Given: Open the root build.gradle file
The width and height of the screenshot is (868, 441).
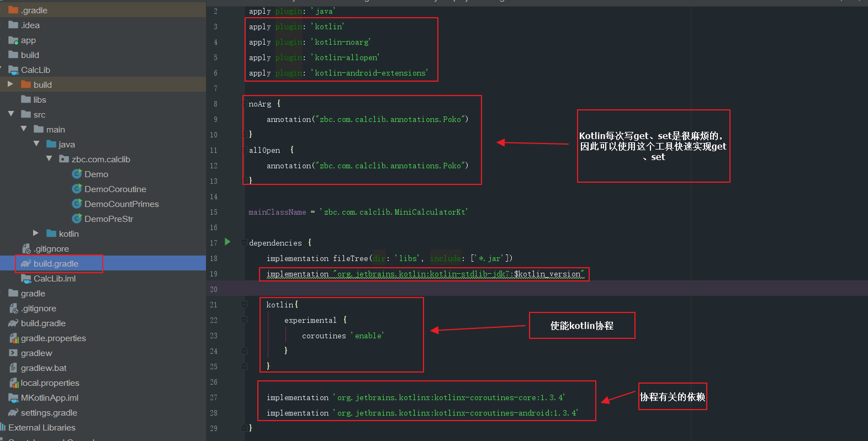Looking at the screenshot, I should coord(43,323).
